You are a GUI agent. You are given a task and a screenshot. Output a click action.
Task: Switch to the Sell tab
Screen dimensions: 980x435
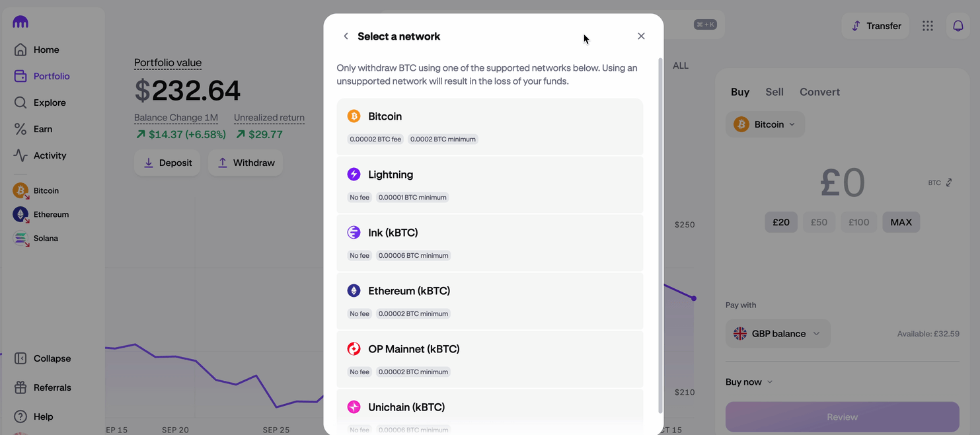pyautogui.click(x=774, y=92)
